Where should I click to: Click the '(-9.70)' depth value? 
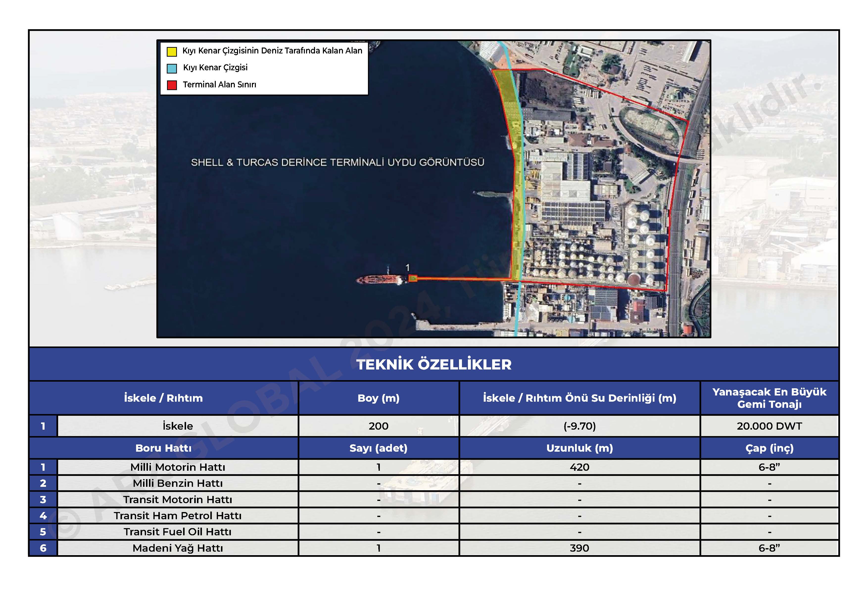tap(579, 426)
